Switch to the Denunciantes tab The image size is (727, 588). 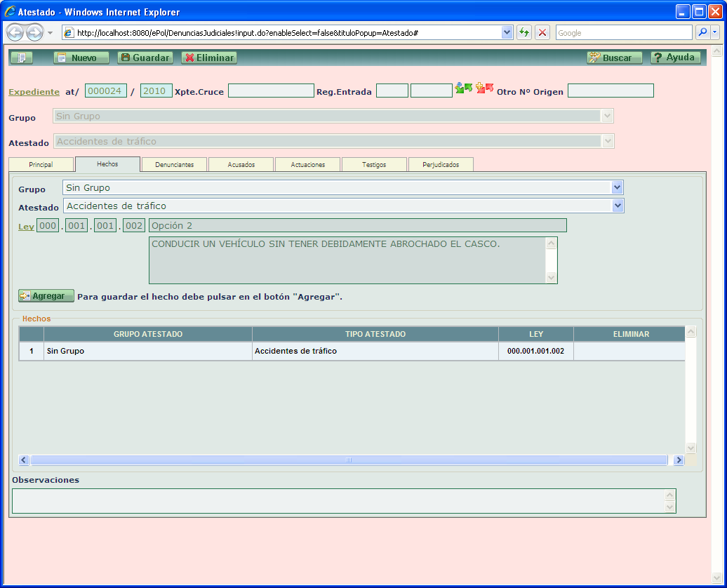(x=174, y=164)
